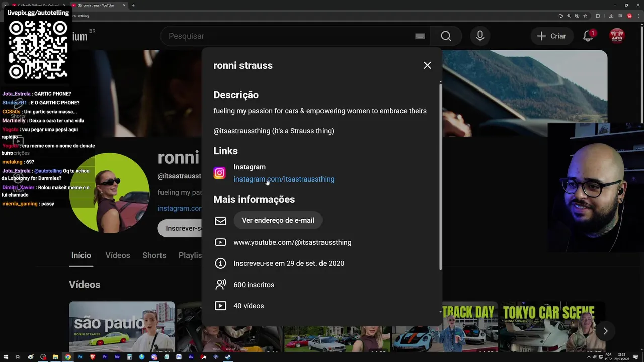Image resolution: width=644 pixels, height=362 pixels.
Task: Click the YouTube search magnifier button
Action: 446,36
